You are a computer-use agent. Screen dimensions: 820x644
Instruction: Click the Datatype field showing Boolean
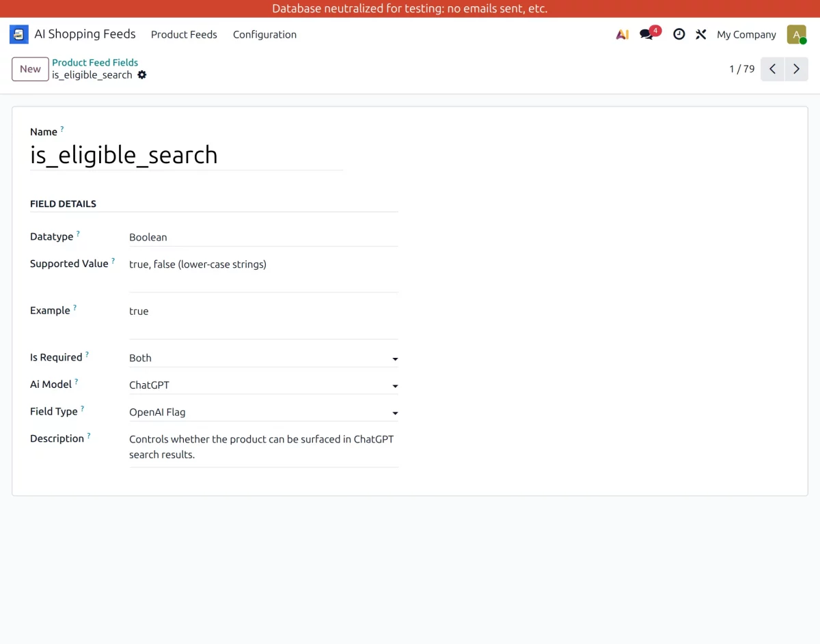pyautogui.click(x=263, y=237)
